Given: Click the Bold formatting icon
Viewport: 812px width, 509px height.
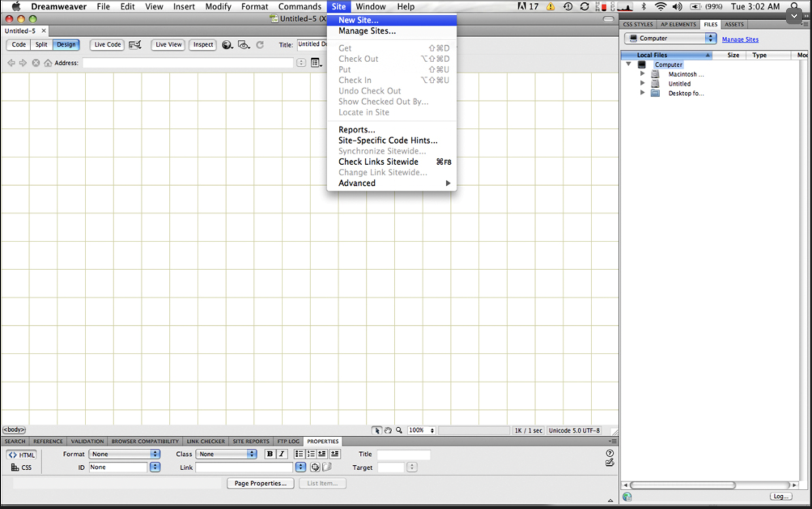Looking at the screenshot, I should coord(270,454).
